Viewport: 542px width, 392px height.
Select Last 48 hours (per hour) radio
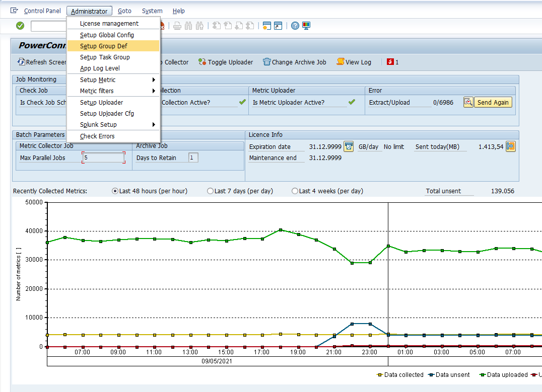[x=115, y=191]
